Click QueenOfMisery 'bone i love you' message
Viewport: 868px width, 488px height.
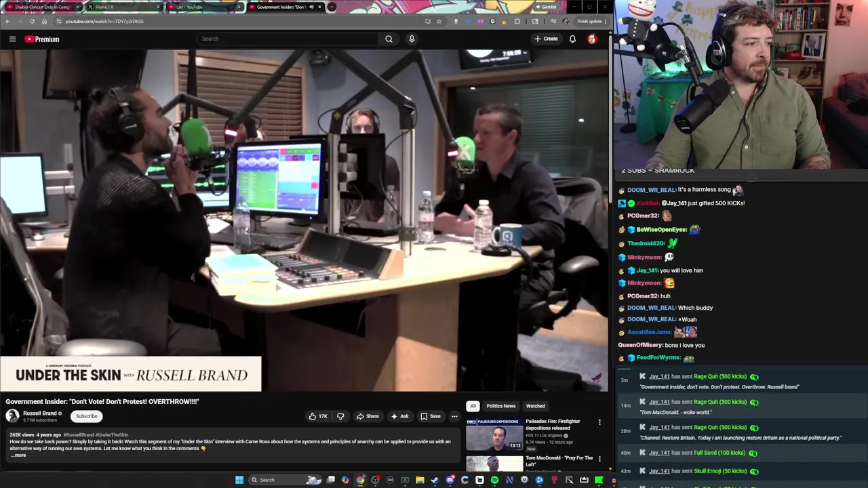(x=661, y=345)
